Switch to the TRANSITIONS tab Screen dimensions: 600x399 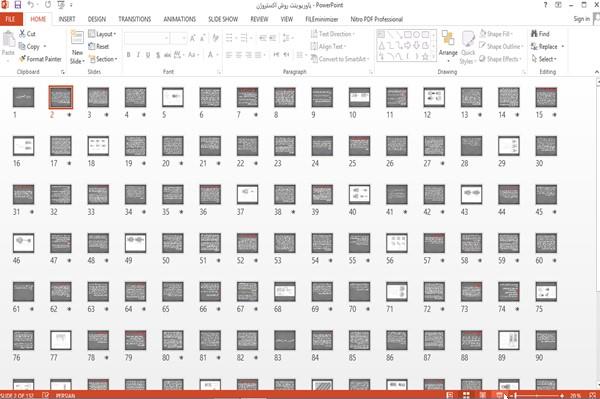tap(135, 19)
